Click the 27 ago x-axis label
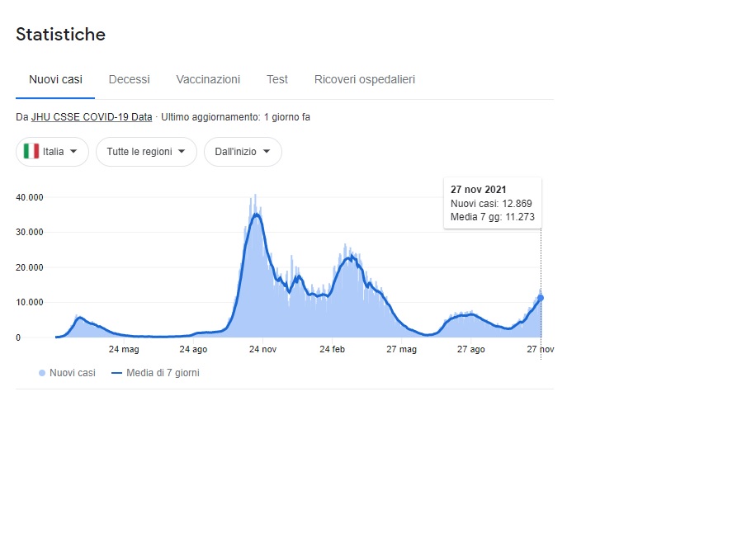756x552 pixels. (471, 349)
